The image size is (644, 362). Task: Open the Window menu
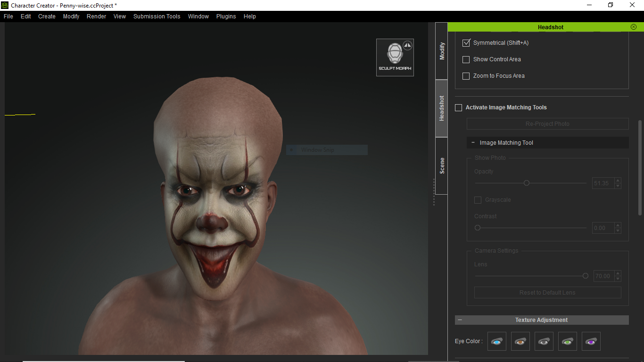[198, 16]
